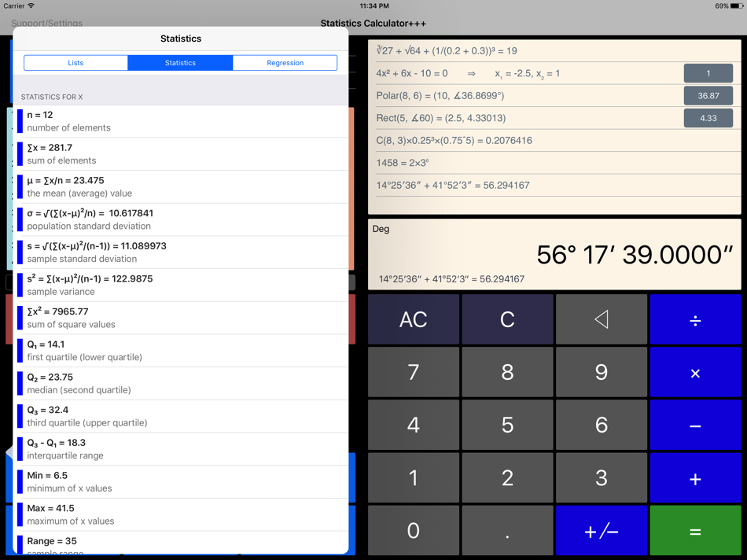747x560 pixels.
Task: Tap the Wi-Fi icon next to Carrier
Action: tap(31, 6)
